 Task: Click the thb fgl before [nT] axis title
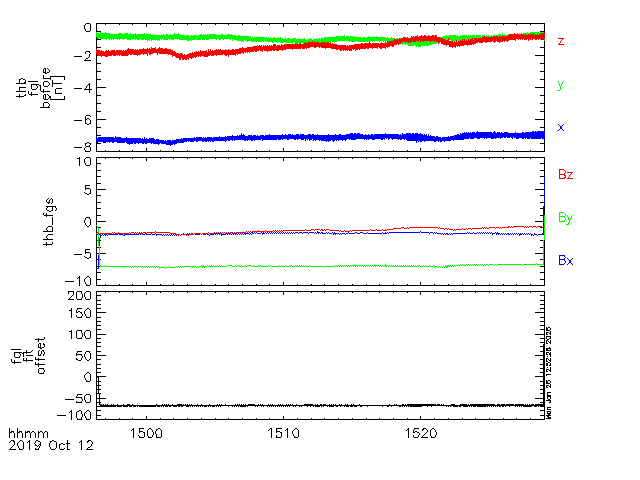pyautogui.click(x=40, y=88)
